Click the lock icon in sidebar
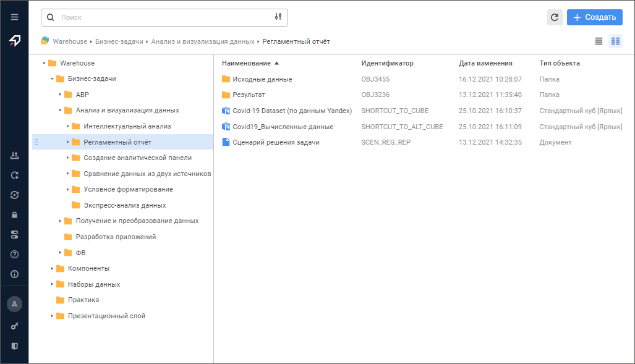The image size is (635, 364). (x=14, y=215)
